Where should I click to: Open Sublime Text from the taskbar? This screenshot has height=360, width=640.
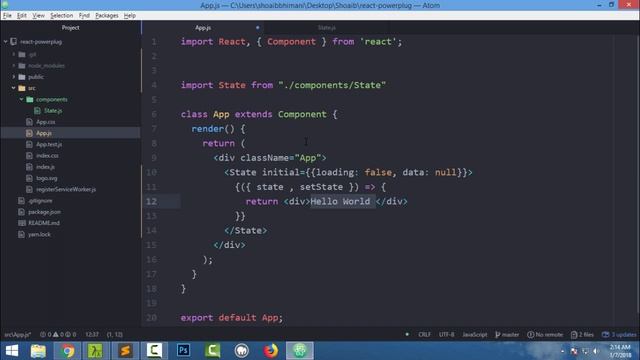point(126,351)
